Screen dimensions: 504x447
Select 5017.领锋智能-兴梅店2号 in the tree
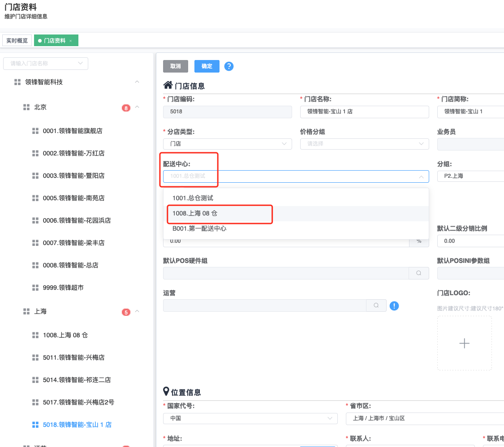point(78,402)
